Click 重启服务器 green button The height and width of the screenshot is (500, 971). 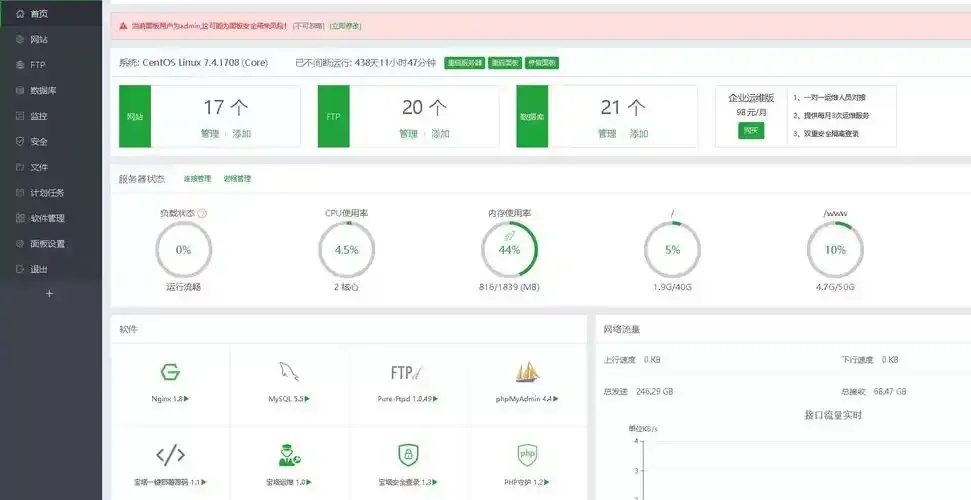[x=464, y=63]
